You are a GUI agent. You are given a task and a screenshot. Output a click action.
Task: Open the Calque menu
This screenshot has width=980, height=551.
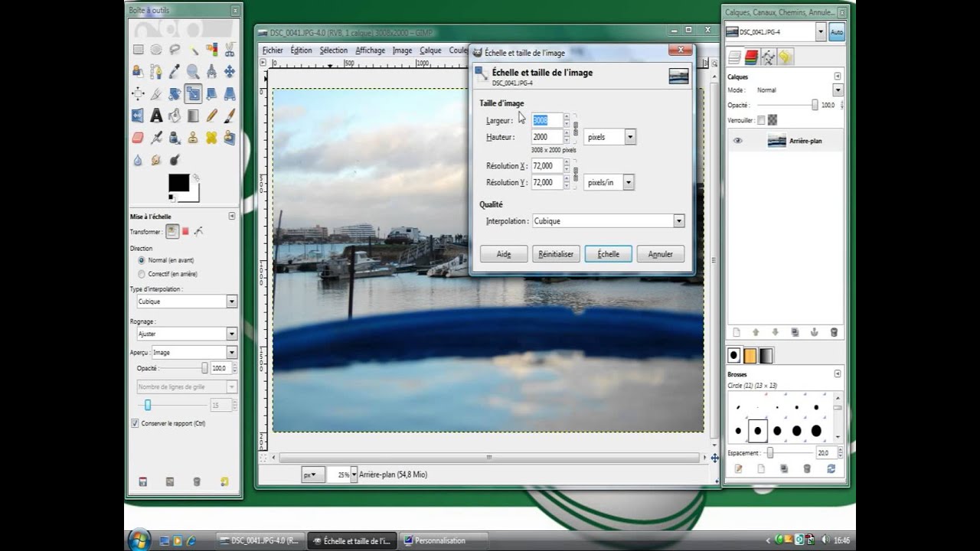[430, 51]
